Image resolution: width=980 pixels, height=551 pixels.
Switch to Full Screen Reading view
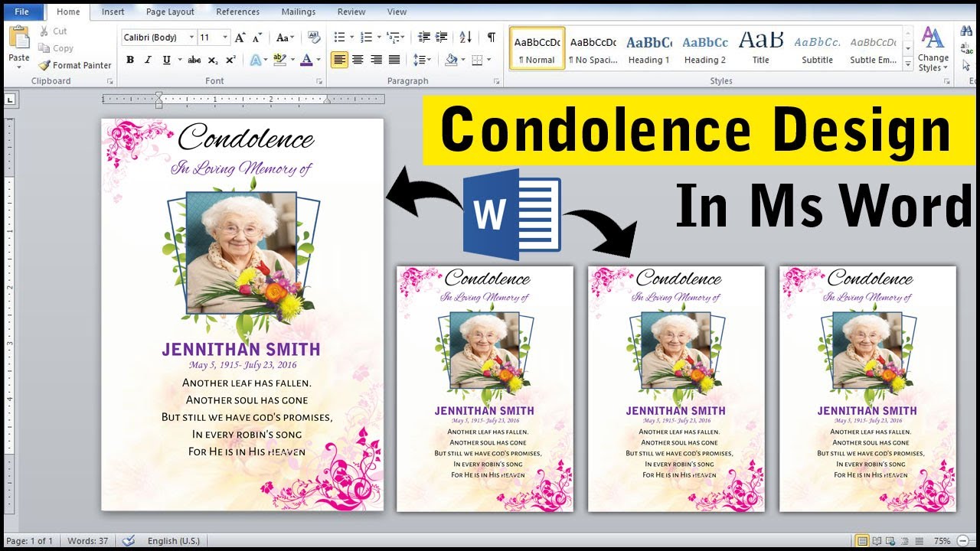tap(877, 541)
